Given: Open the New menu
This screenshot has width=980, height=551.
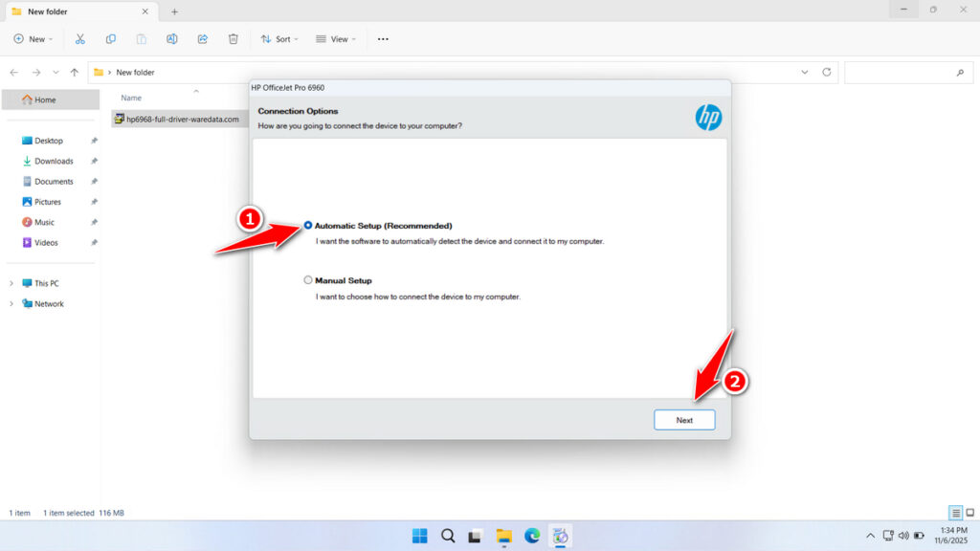Looking at the screenshot, I should 33,38.
